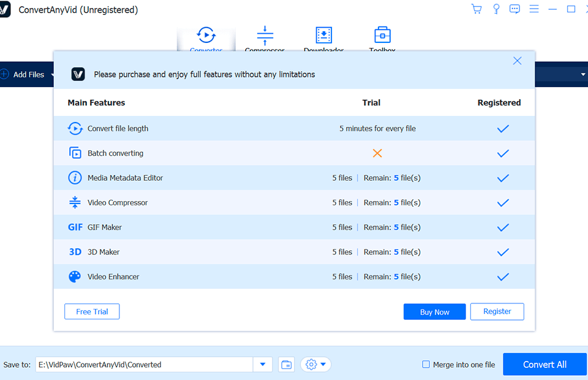Select the GIF Maker feature icon
The height and width of the screenshot is (380, 588).
(x=75, y=227)
